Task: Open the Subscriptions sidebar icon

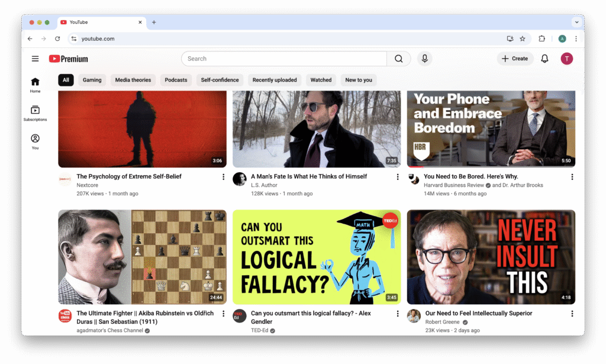Action: pos(35,112)
